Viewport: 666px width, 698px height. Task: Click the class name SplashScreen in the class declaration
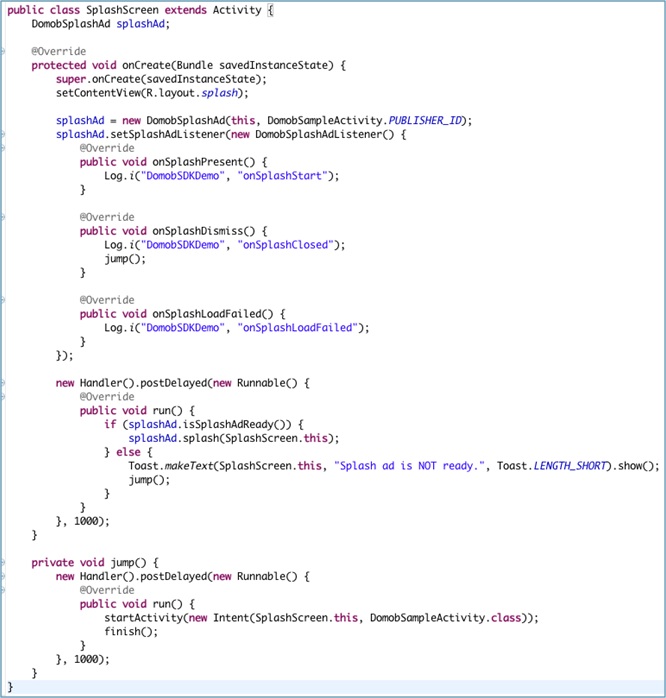pyautogui.click(x=122, y=10)
